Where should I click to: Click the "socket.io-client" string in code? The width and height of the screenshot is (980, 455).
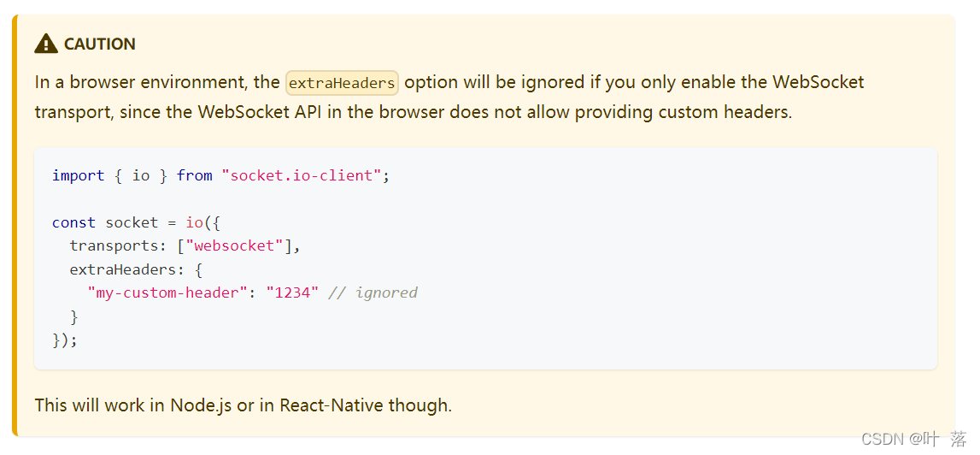tap(301, 175)
